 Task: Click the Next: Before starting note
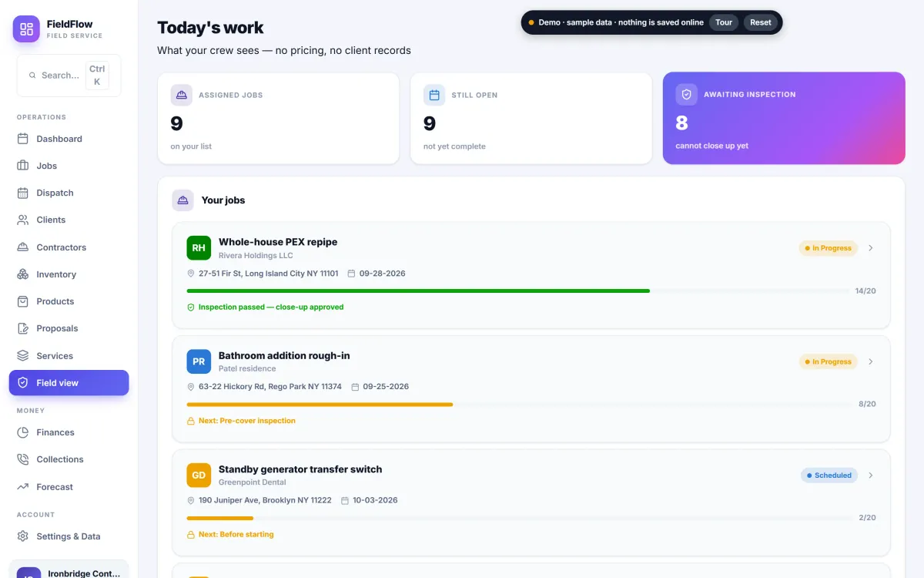tap(236, 534)
